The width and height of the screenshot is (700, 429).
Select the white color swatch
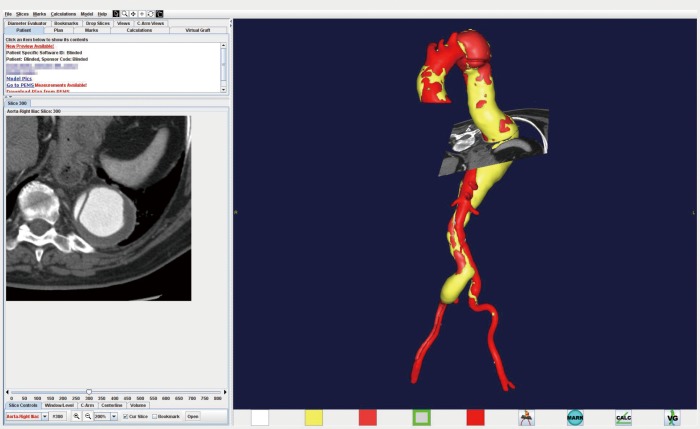[260, 418]
